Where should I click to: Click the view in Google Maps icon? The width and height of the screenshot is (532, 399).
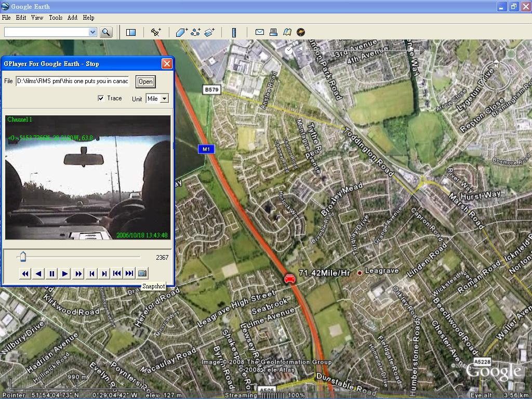pos(287,32)
